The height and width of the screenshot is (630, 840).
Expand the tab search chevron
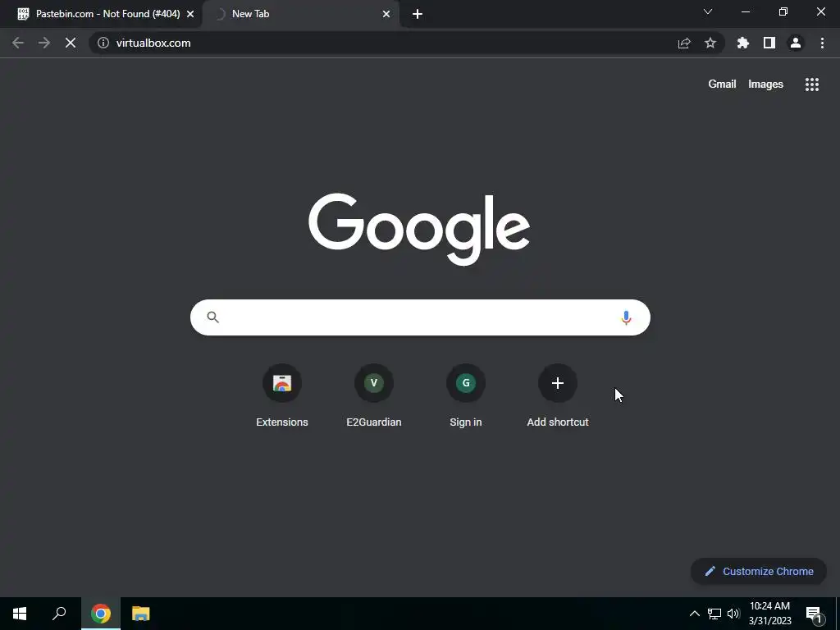[708, 11]
